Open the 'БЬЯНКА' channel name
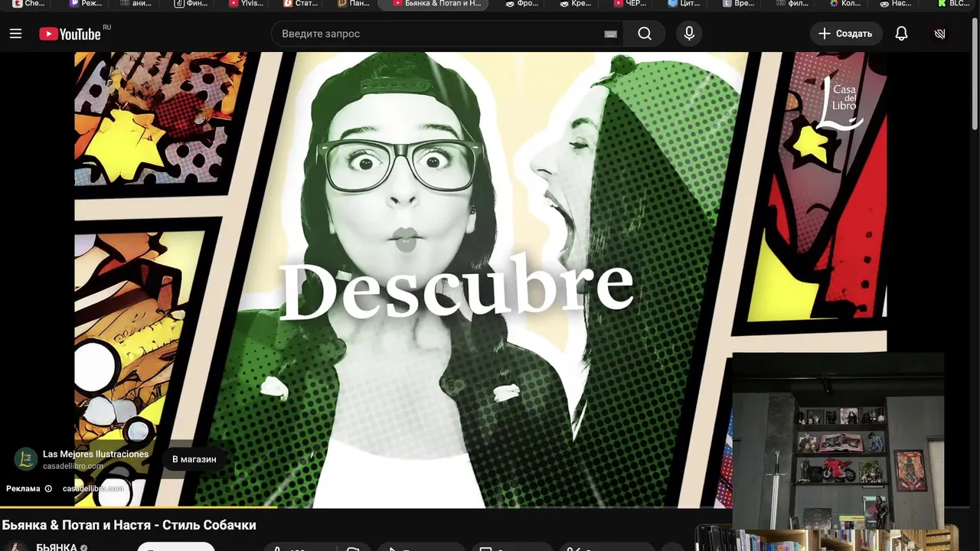The width and height of the screenshot is (980, 551). 57,547
